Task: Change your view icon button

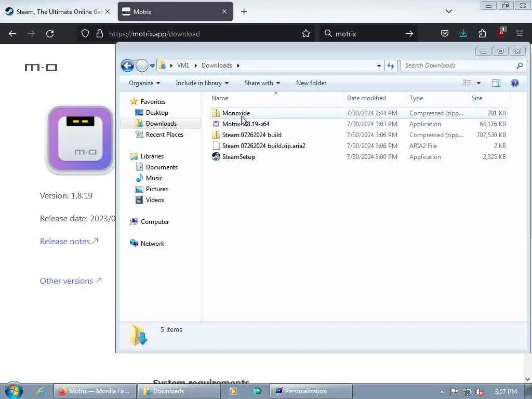Action: pos(468,83)
